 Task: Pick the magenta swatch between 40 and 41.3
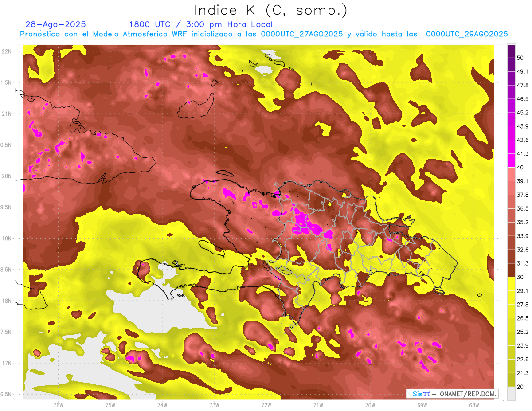pos(511,160)
